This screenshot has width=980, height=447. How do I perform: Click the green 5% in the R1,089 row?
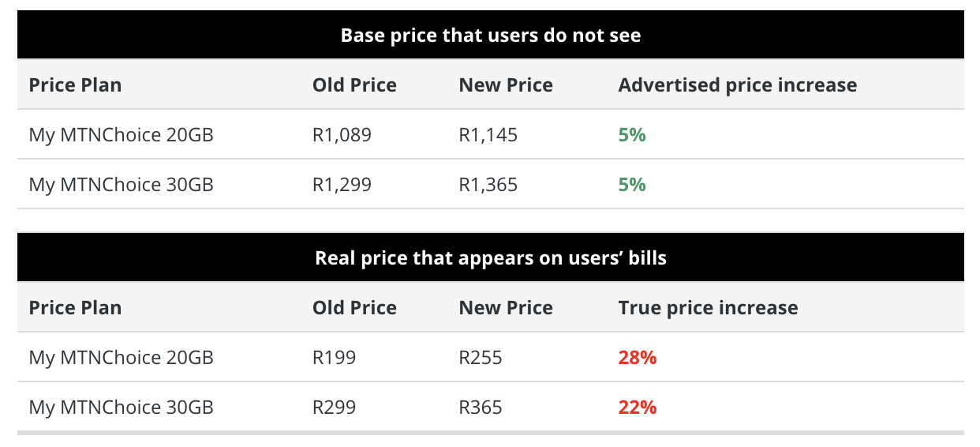(x=631, y=135)
